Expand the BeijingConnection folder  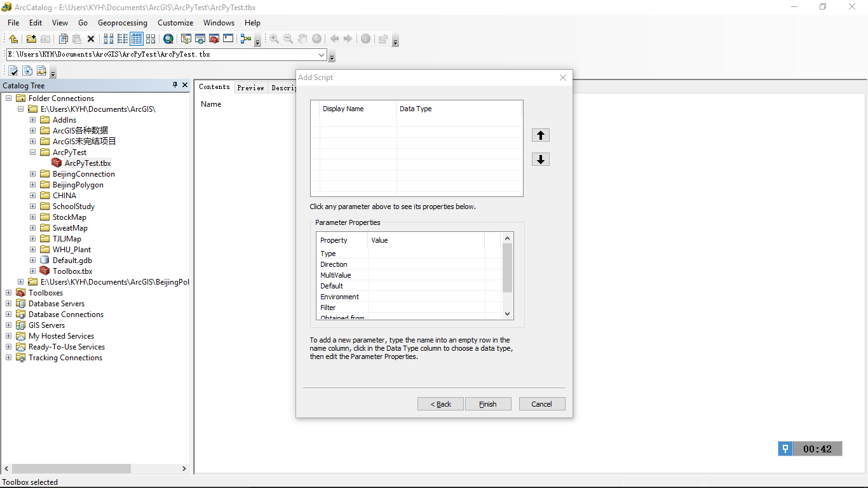point(32,174)
